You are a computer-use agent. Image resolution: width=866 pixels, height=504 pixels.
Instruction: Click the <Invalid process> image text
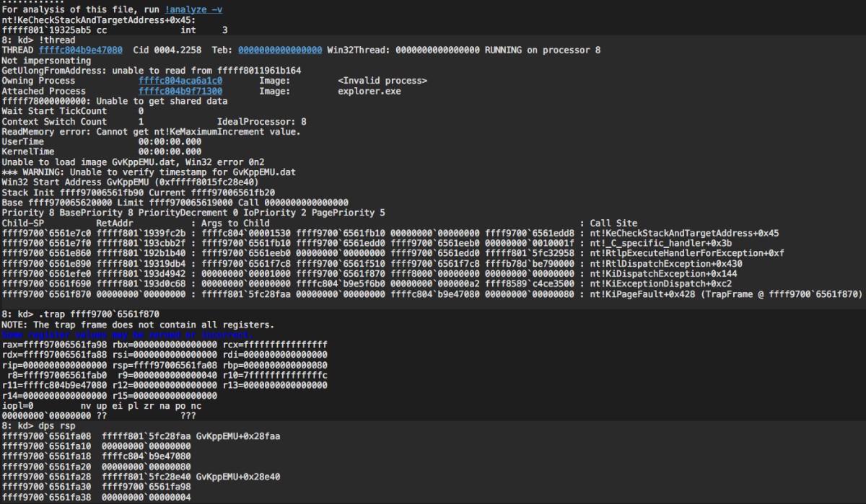382,81
